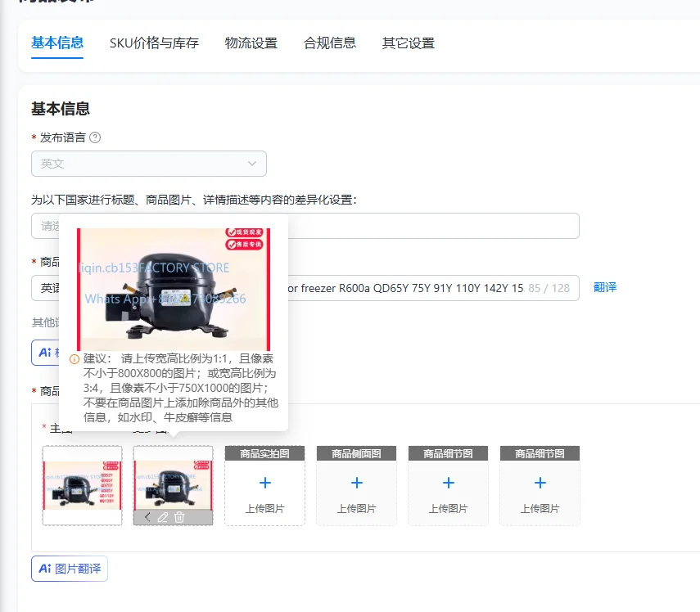
Task: Edit second image with pencil icon
Action: (x=162, y=517)
